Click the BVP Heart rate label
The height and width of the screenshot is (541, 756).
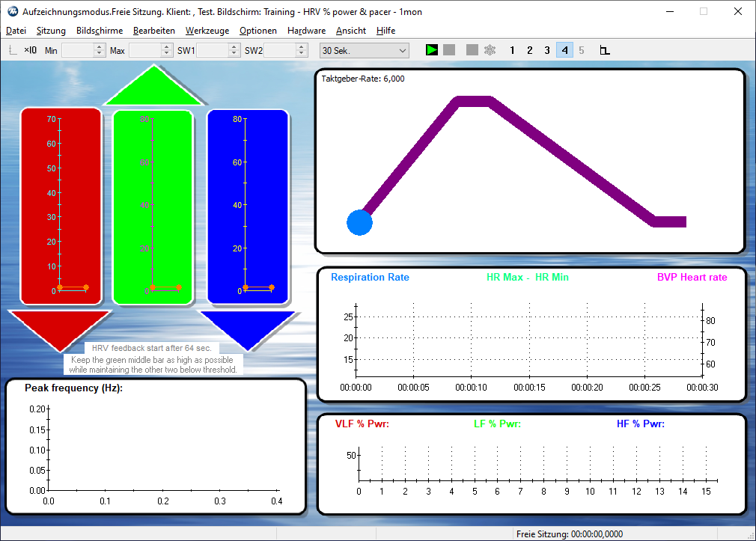692,278
